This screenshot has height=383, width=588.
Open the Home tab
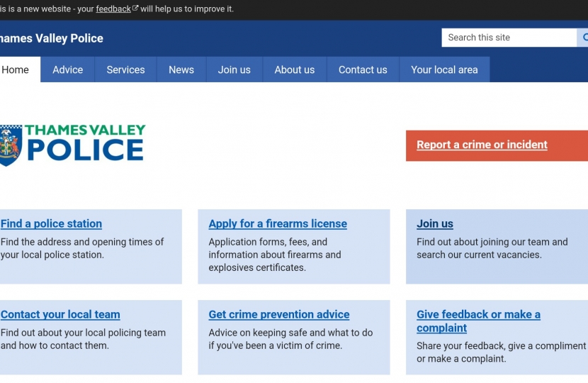coord(20,70)
